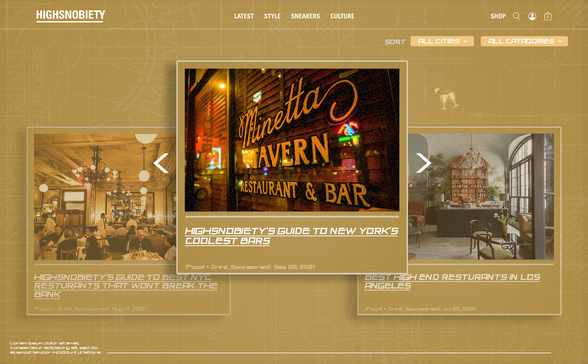
Task: Open Best High End Resturants Los Angeles link
Action: [x=452, y=281]
